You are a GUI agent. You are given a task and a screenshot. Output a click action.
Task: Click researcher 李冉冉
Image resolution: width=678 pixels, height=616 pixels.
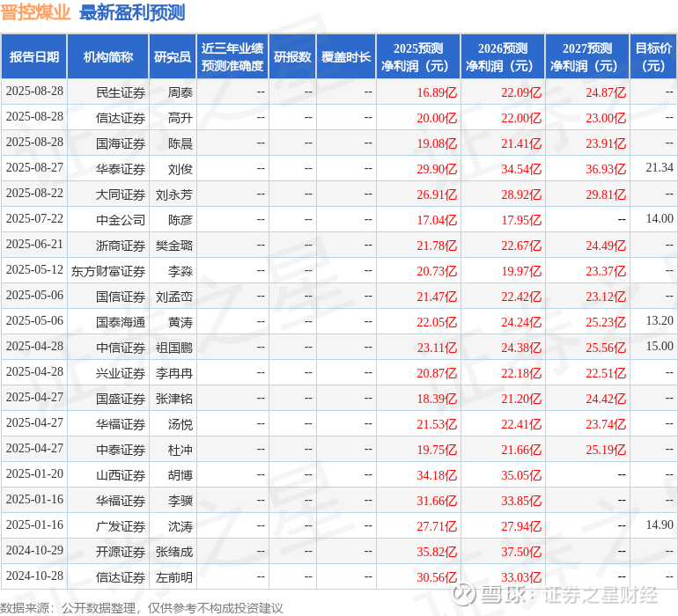click(x=174, y=373)
